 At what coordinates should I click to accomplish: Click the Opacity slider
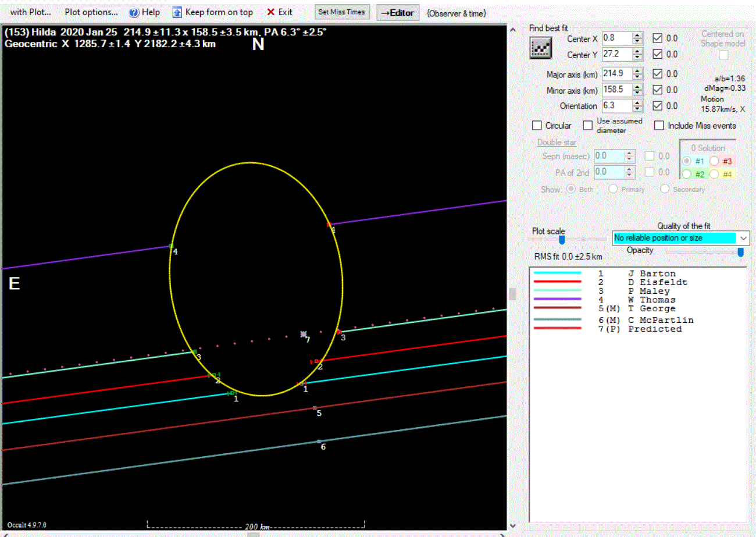(x=740, y=252)
